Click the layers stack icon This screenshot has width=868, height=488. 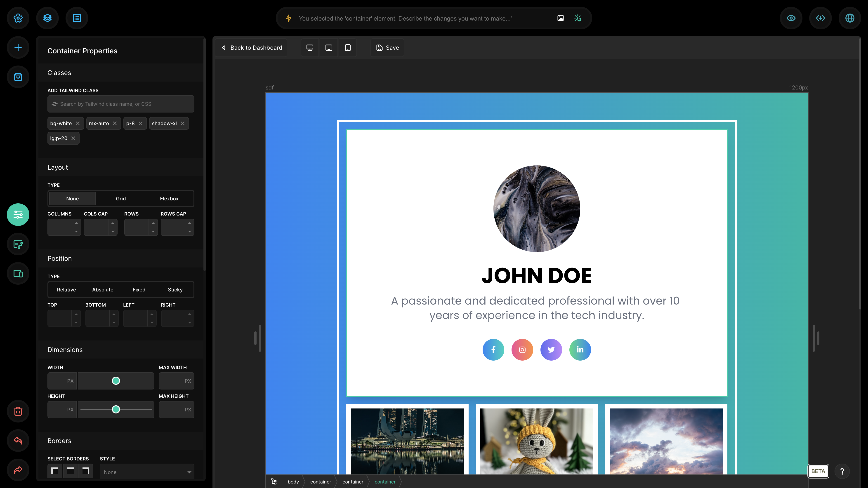point(47,18)
